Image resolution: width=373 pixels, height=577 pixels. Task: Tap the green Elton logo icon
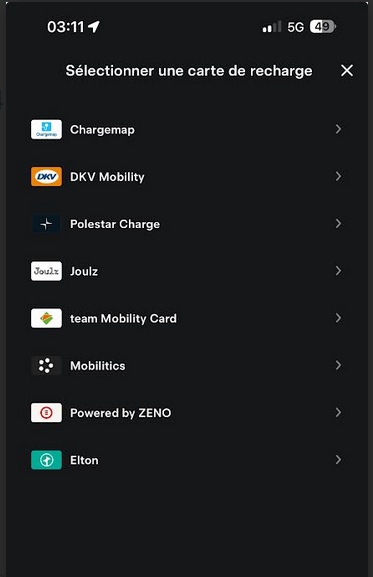(46, 460)
